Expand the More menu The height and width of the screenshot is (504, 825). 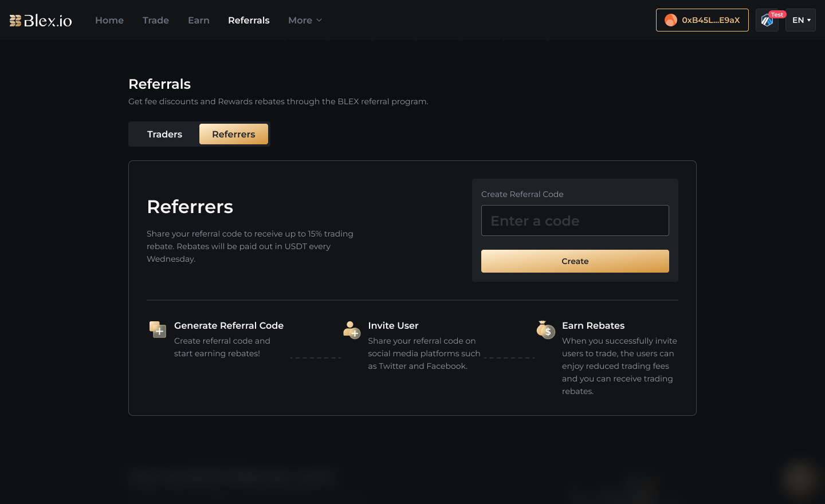(305, 20)
